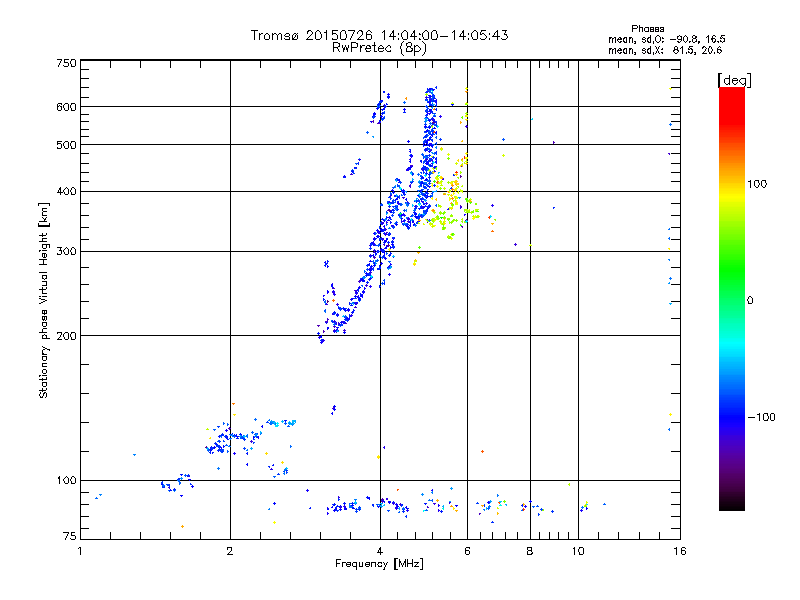
Task: Click the y-axis '400' tick label
Action: pos(66,191)
